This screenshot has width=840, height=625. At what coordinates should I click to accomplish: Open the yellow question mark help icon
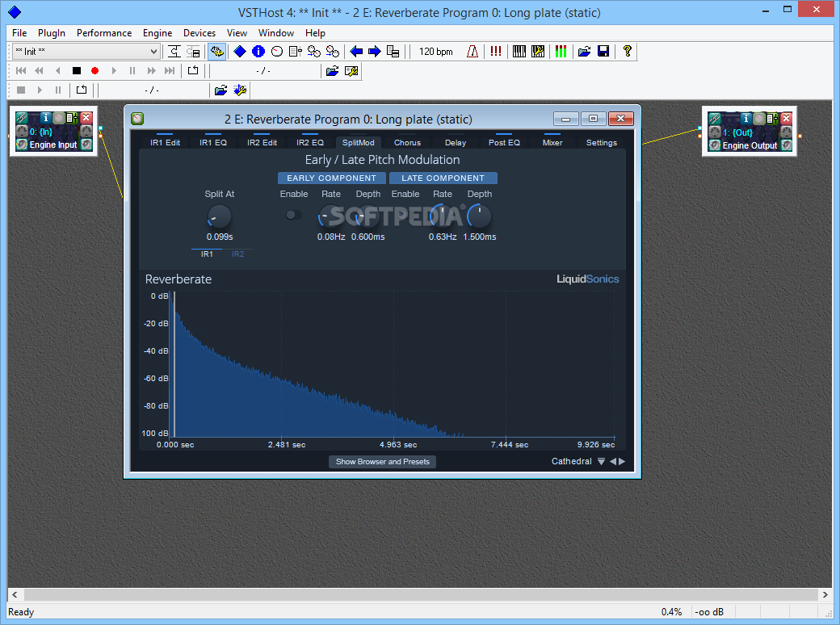point(627,52)
